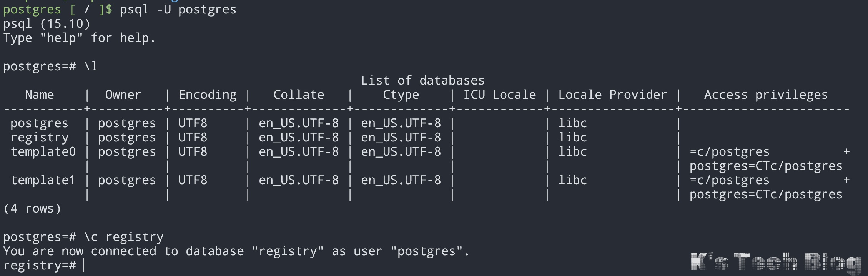Screen dimensions: 868x276
Task: Click the K's Tech Blog watermark
Action: [775, 262]
